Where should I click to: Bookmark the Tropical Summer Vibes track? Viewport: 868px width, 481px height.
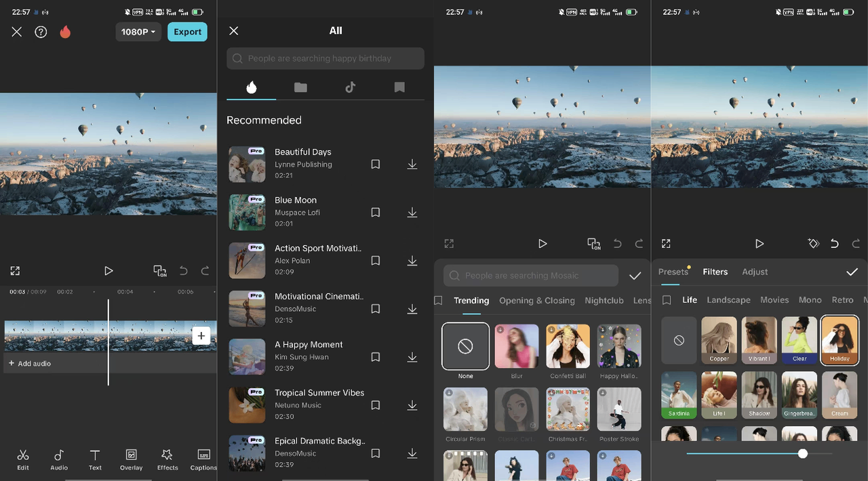376,405
